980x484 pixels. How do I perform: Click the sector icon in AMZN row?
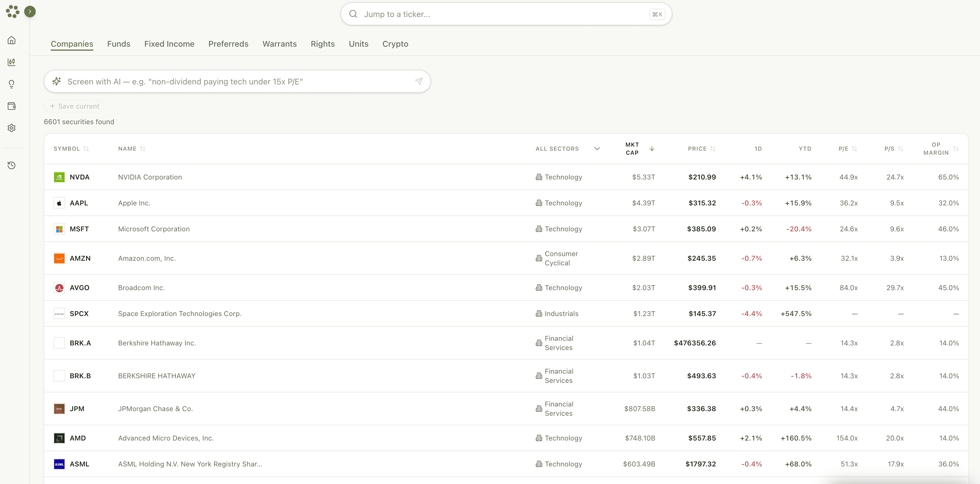[x=539, y=258]
